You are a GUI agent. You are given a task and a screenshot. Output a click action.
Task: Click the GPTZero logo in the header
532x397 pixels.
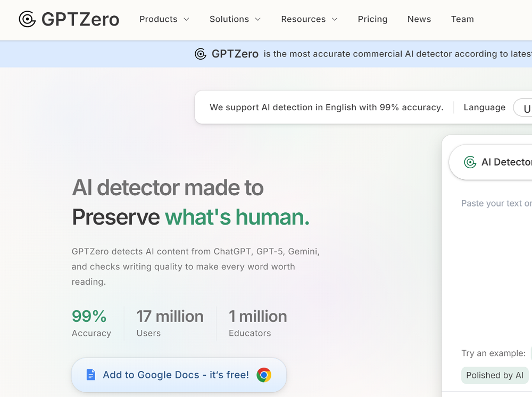tap(68, 19)
